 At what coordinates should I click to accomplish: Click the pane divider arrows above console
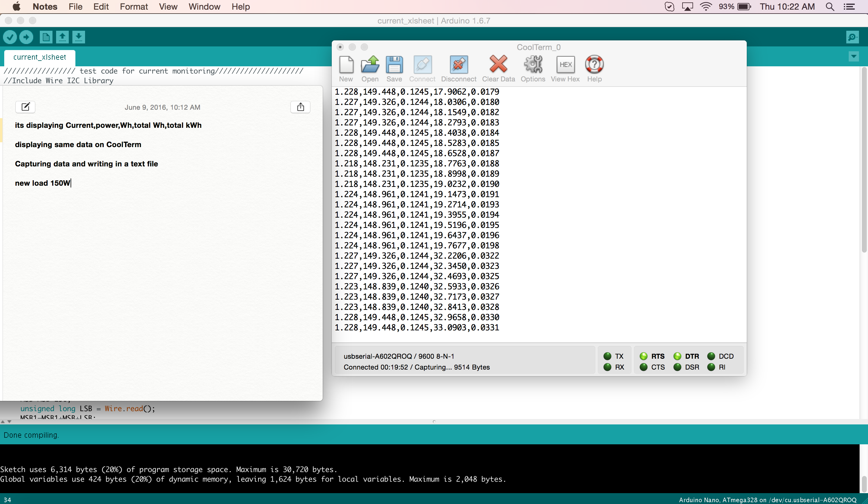[6, 421]
